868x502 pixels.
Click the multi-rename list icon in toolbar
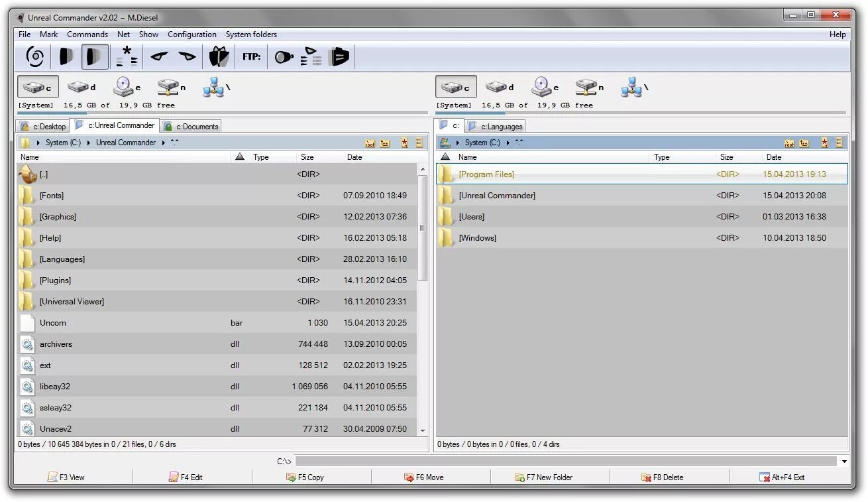click(x=310, y=56)
